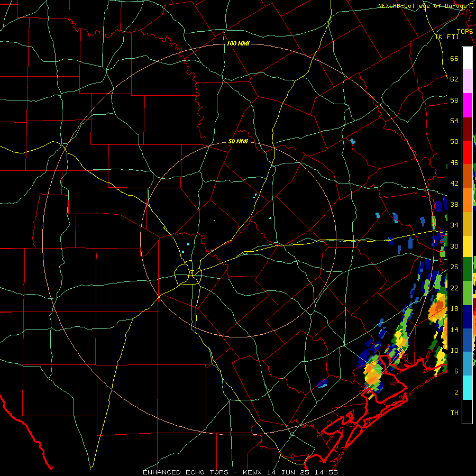Click the light blue legend band
This screenshot has height=476, width=476.
pyautogui.click(x=467, y=364)
